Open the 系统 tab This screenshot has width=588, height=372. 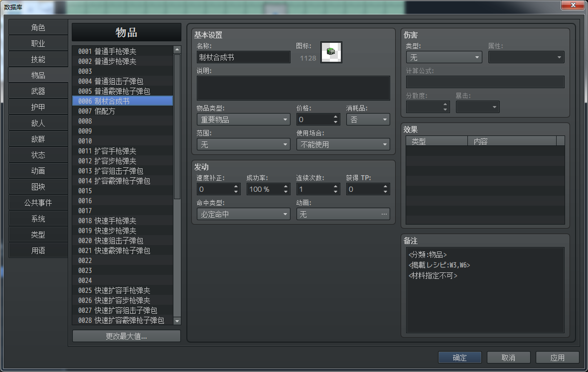38,219
